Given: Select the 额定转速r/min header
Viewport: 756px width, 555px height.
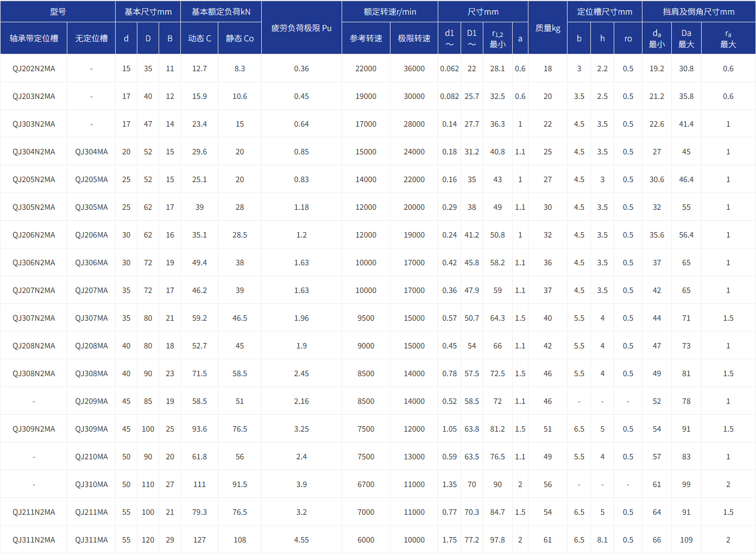Looking at the screenshot, I should (x=390, y=11).
